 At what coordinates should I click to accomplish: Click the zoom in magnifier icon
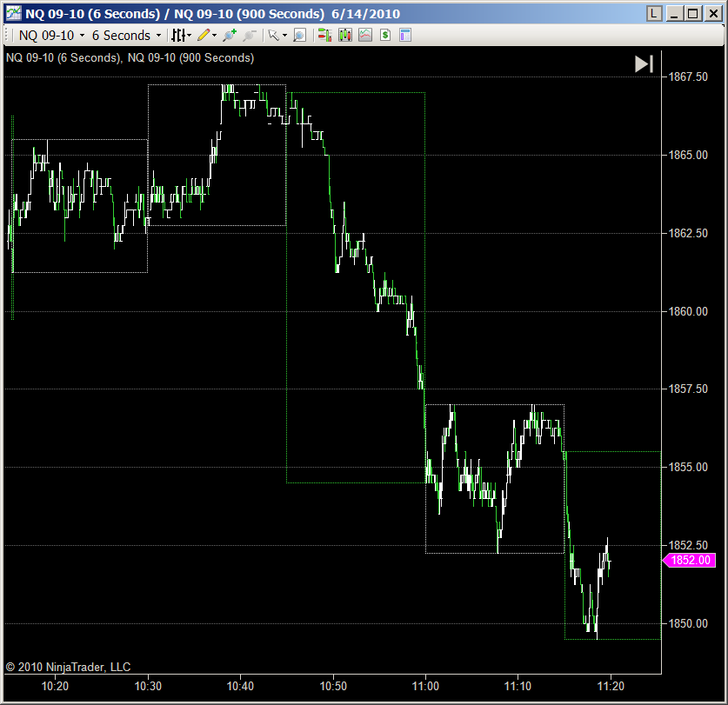pyautogui.click(x=230, y=36)
